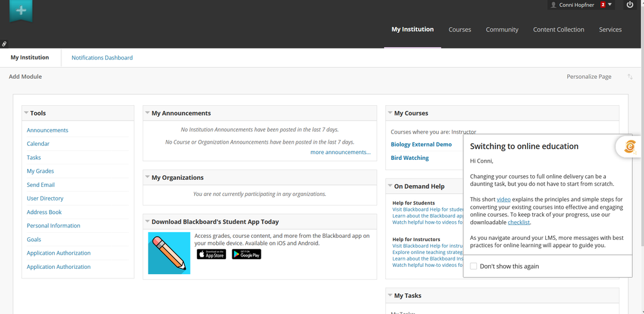Click Switching to online education heading
Screen dimensions: 644x314
524,146
